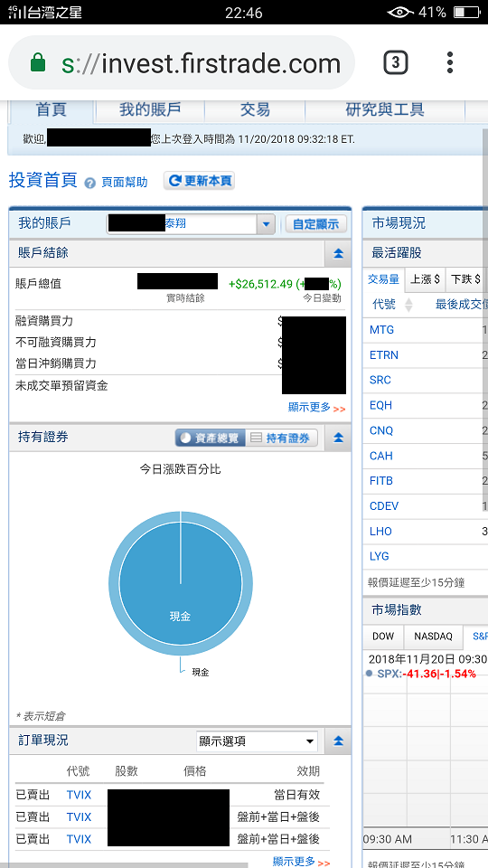Screen dimensions: 488x868
Task: Open the MTG stock quote
Action: [381, 330]
